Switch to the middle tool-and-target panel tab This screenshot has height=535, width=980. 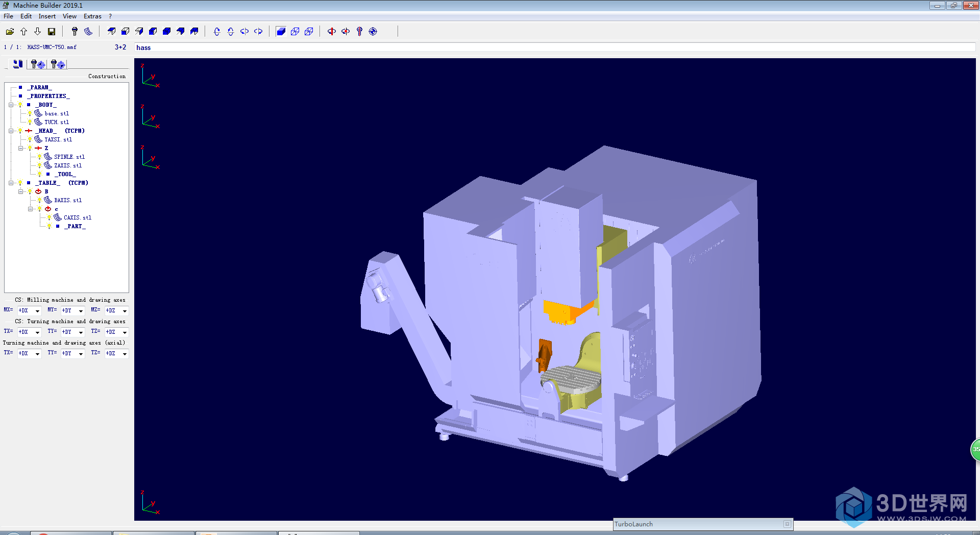tap(37, 64)
